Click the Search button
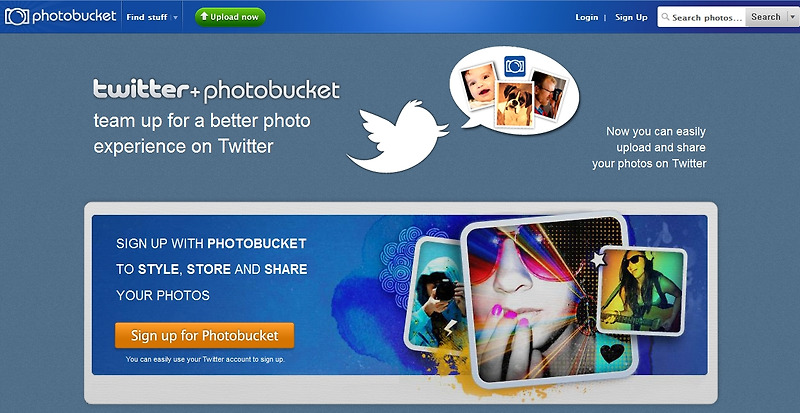The height and width of the screenshot is (413, 800). click(x=765, y=17)
